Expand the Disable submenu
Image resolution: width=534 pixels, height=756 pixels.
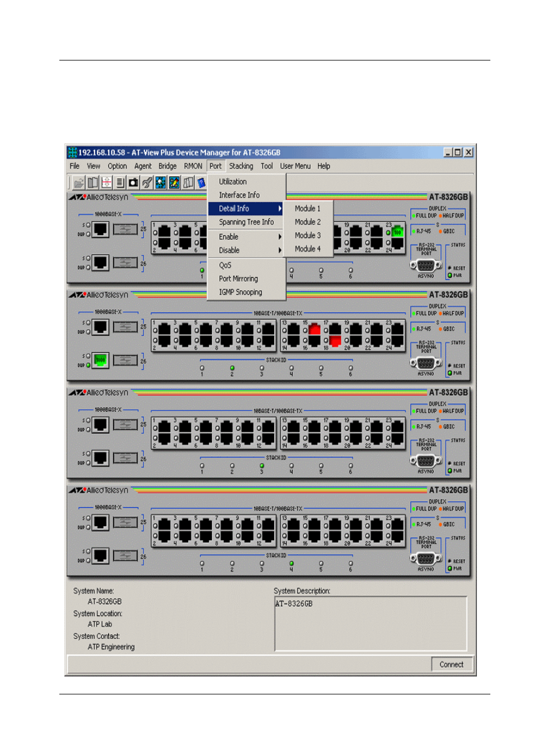click(x=246, y=250)
